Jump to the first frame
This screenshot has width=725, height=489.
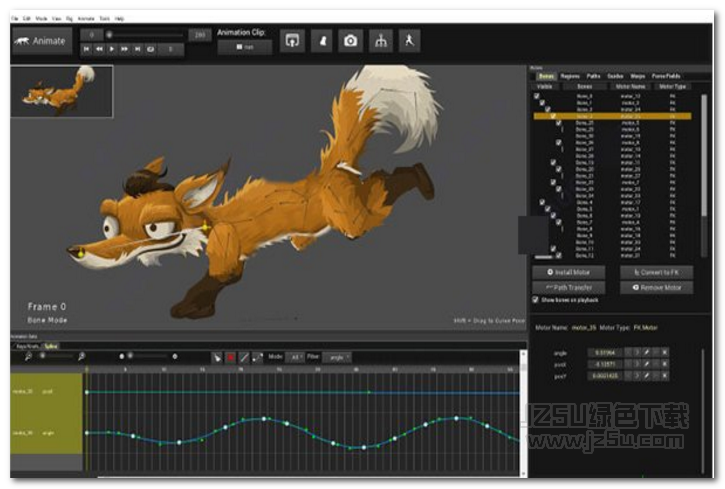[x=87, y=49]
